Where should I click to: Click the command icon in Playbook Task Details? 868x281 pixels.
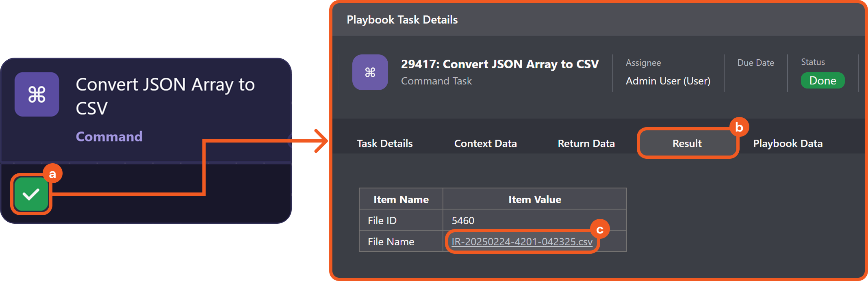[x=370, y=72]
